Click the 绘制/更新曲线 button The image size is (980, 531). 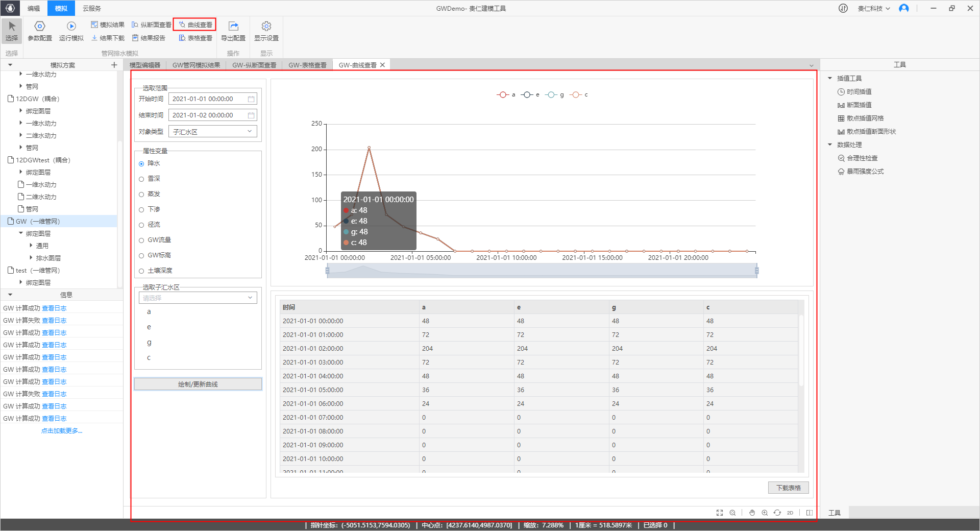coord(198,384)
